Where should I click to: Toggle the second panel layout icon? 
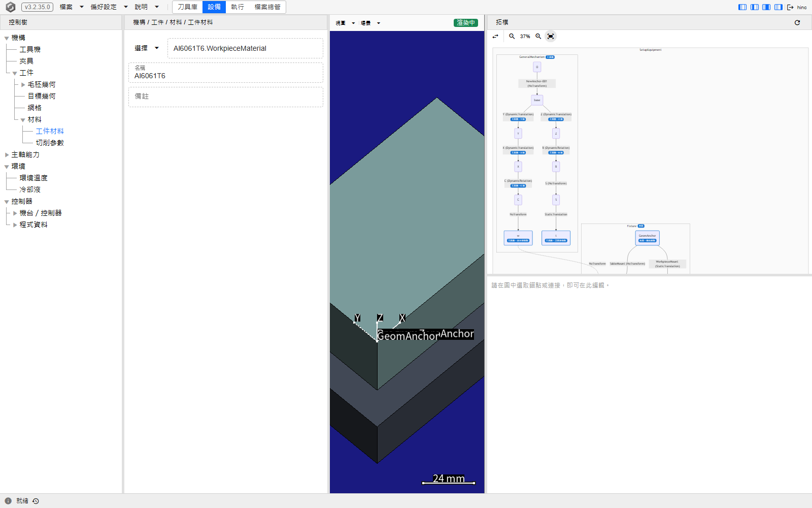755,7
